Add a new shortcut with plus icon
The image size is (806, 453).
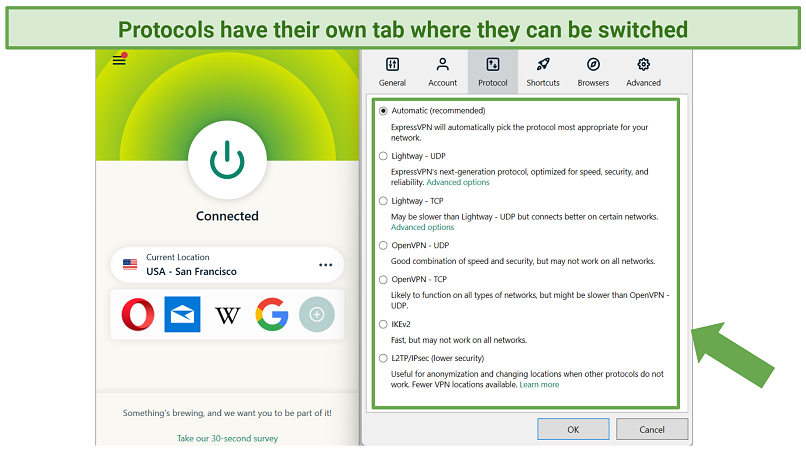click(x=317, y=314)
